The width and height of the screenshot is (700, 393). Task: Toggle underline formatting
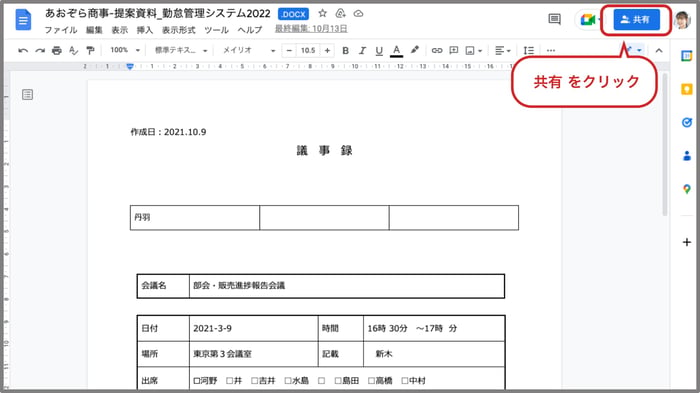pyautogui.click(x=379, y=51)
